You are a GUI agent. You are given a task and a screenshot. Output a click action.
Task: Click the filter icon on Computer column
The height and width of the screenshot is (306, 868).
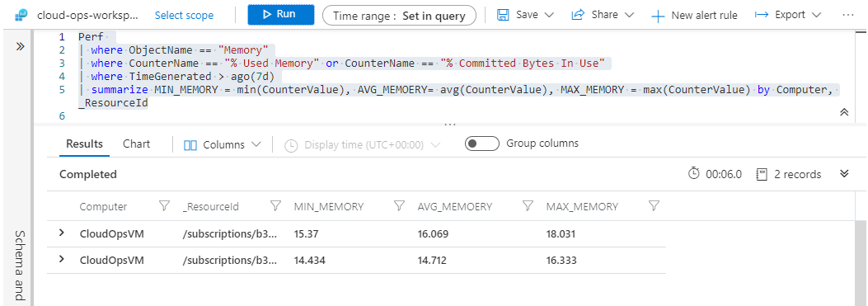click(x=164, y=206)
